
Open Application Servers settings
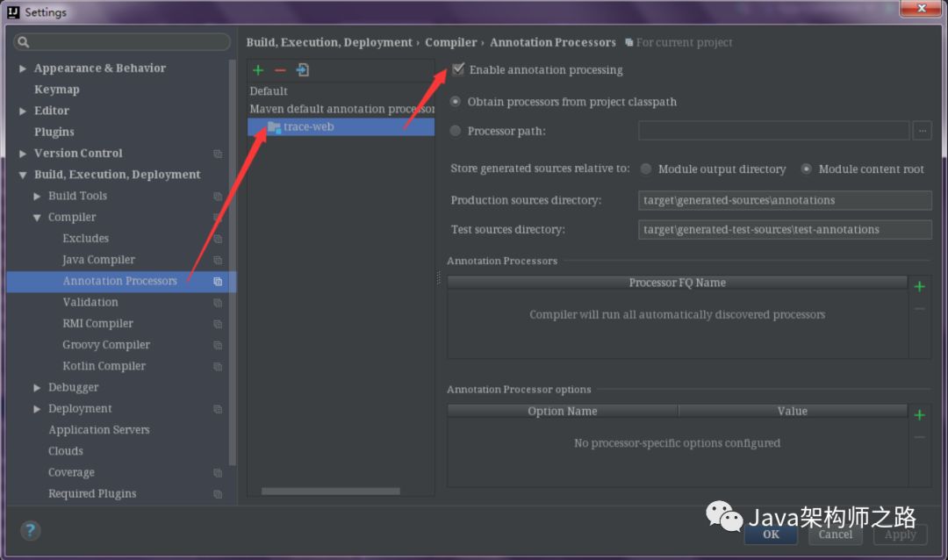[x=98, y=430]
